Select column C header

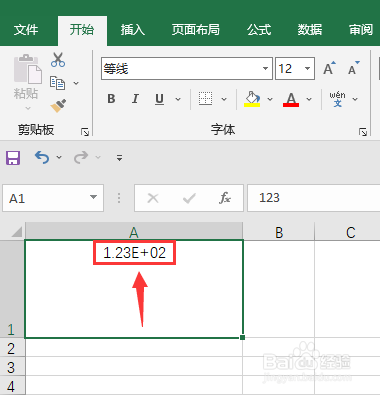coord(347,231)
